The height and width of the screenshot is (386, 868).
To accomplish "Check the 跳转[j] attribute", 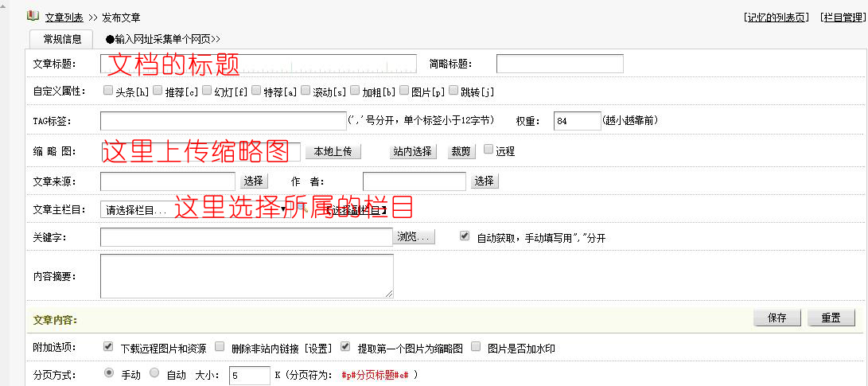I will 453,90.
